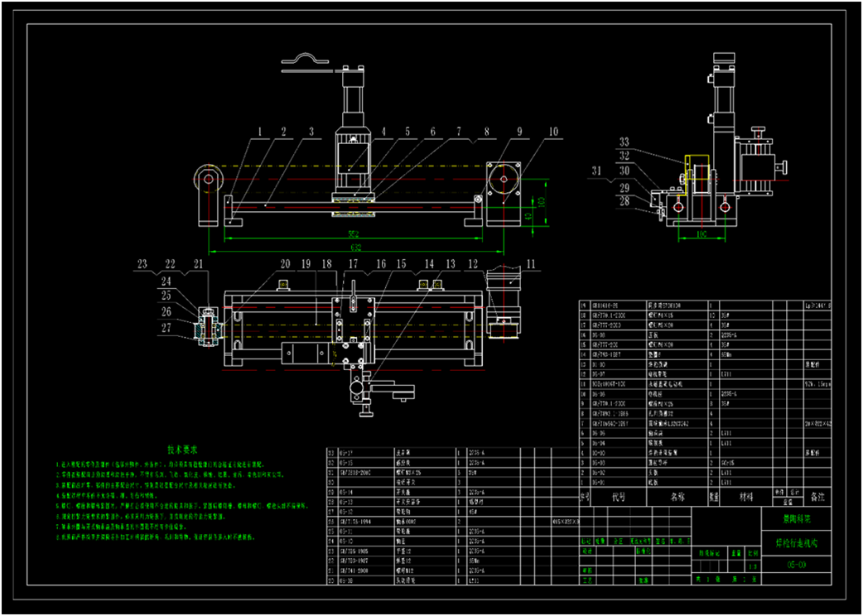Select the title 焊接行走机构 in title block

point(798,541)
